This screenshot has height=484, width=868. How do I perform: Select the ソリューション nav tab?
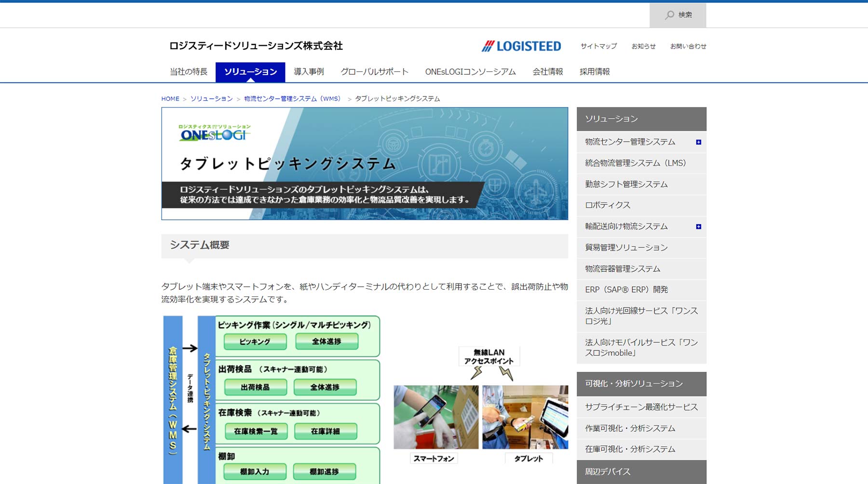coord(250,72)
